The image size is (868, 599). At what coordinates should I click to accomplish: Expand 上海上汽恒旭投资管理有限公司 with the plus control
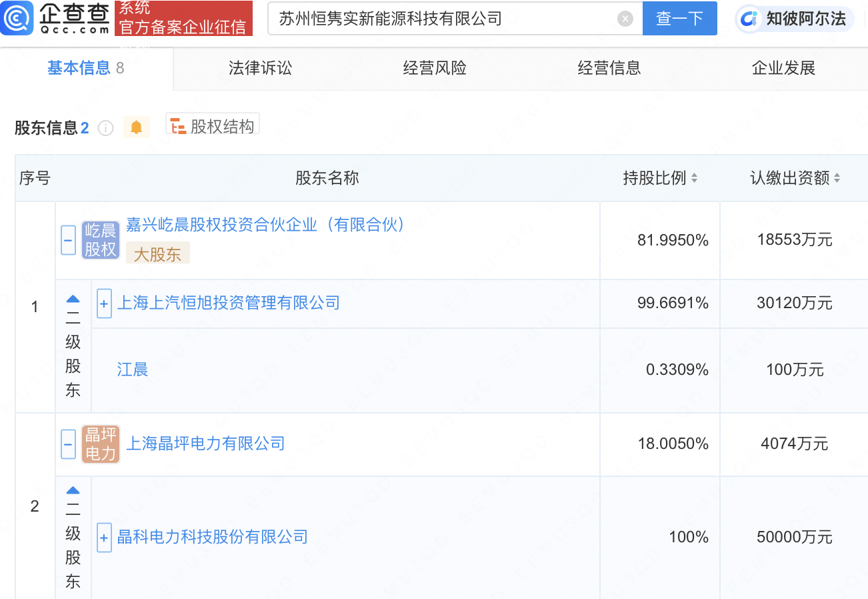pos(104,304)
